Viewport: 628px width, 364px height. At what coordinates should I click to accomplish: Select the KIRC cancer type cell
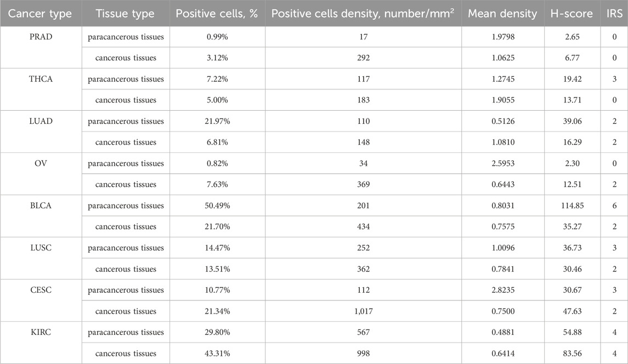41,332
